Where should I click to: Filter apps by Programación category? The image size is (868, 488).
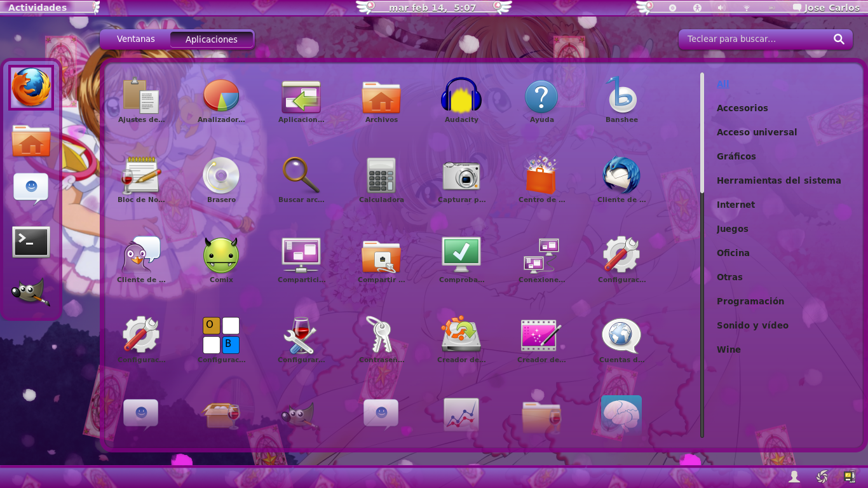pos(750,301)
